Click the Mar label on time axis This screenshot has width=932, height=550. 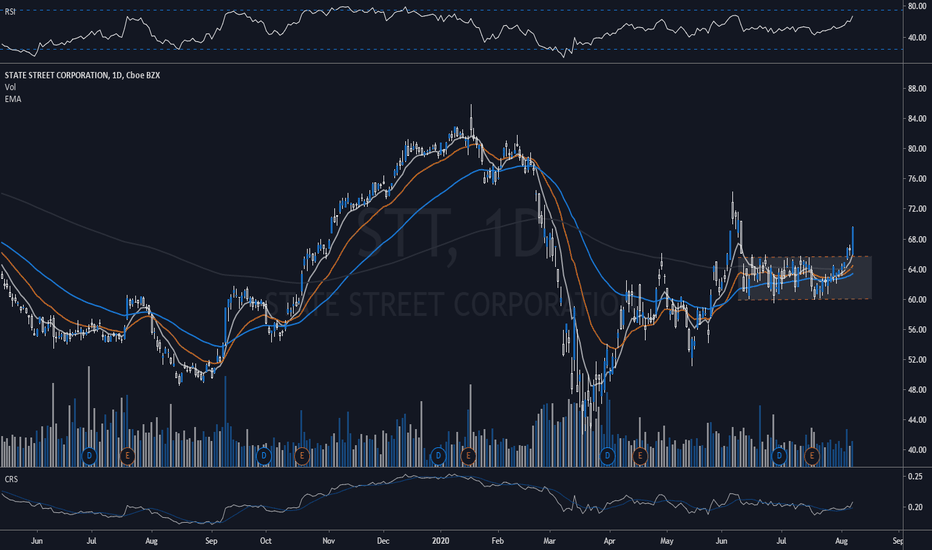coord(549,541)
